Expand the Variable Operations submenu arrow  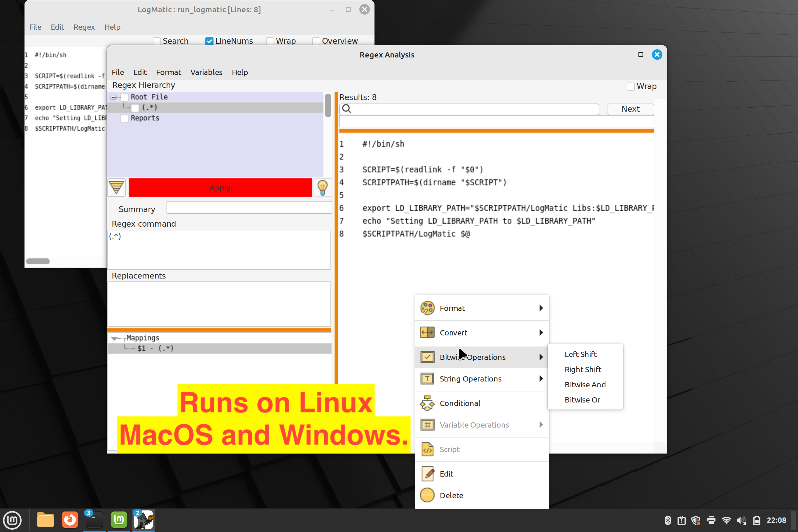tap(541, 425)
